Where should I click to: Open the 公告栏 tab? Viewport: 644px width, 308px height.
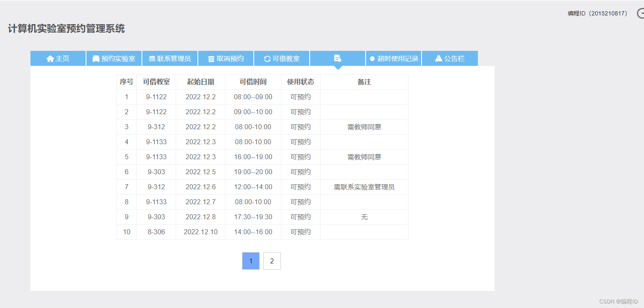click(450, 58)
